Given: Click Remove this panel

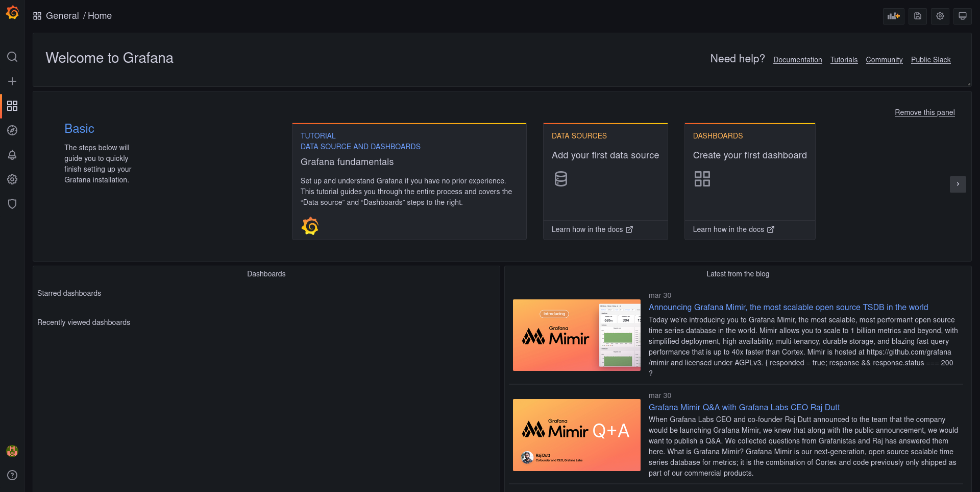Looking at the screenshot, I should coord(924,112).
